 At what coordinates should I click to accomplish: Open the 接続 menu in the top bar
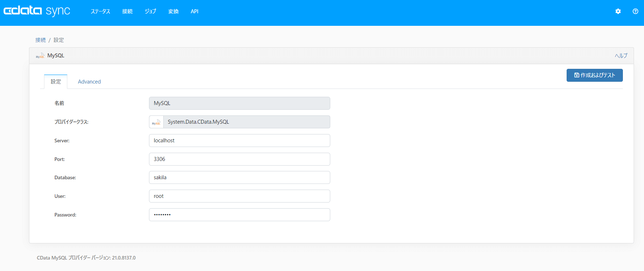point(128,11)
